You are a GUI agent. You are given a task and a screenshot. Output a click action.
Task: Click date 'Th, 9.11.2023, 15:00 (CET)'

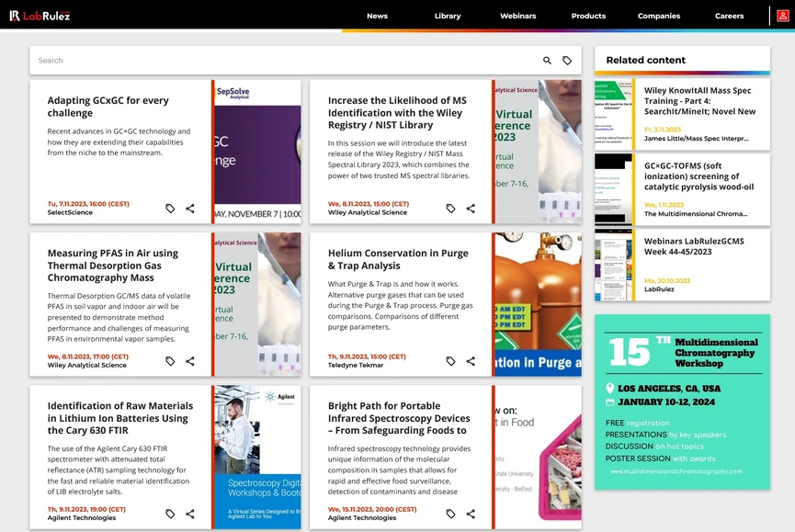(367, 357)
